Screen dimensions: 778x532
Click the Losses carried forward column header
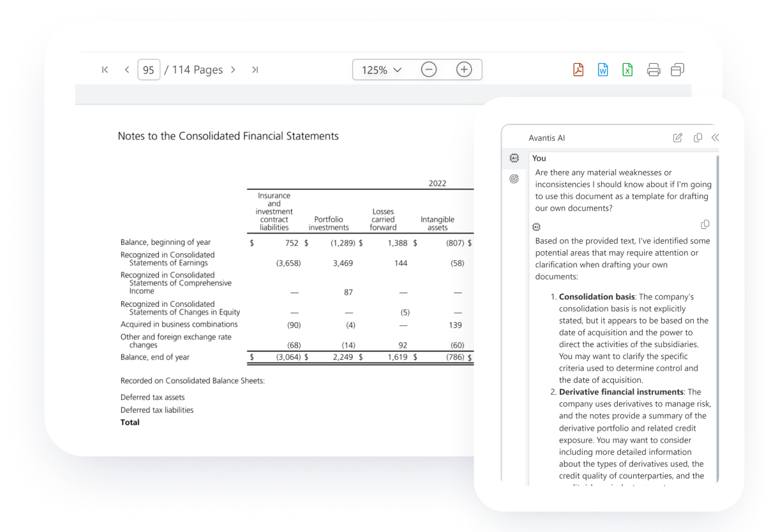383,219
